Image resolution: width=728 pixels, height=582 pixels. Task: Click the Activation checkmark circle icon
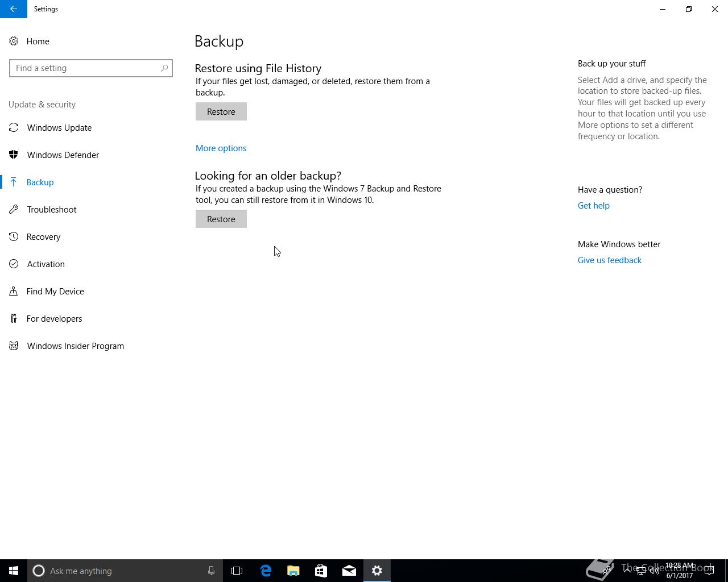pos(14,264)
